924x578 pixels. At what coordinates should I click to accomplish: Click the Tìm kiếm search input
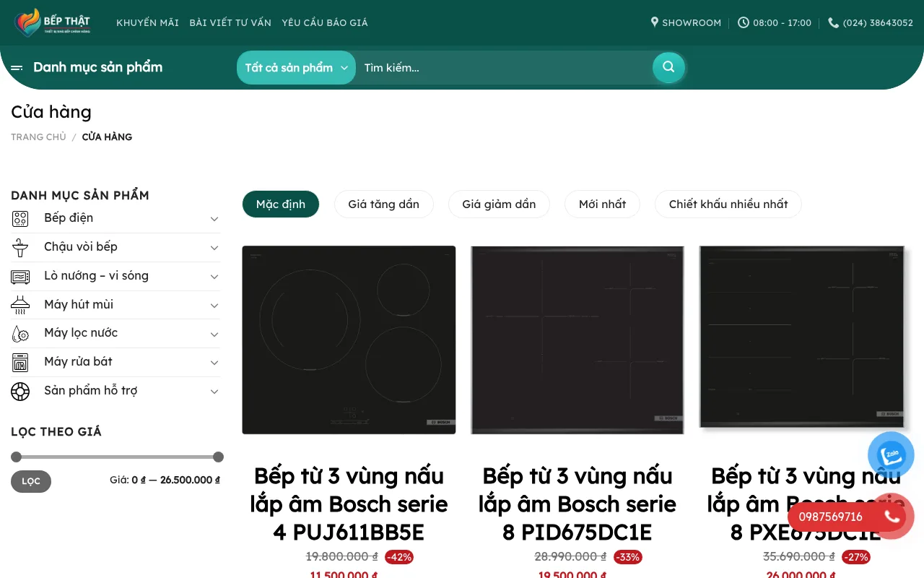point(504,67)
